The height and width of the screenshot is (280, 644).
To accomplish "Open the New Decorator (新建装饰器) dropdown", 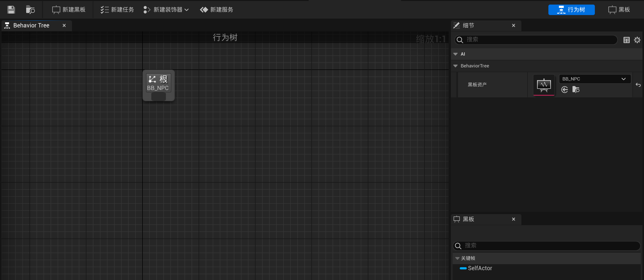I will click(x=166, y=10).
